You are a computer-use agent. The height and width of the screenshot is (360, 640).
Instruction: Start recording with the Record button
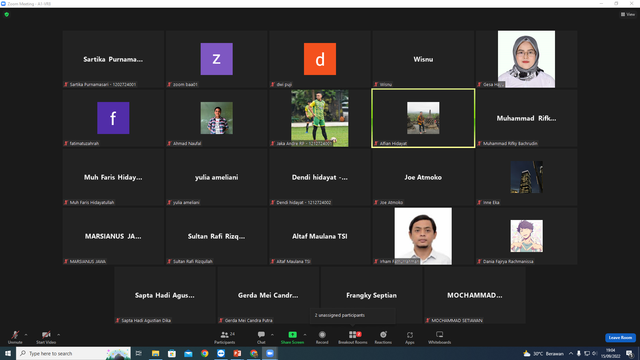point(322,337)
